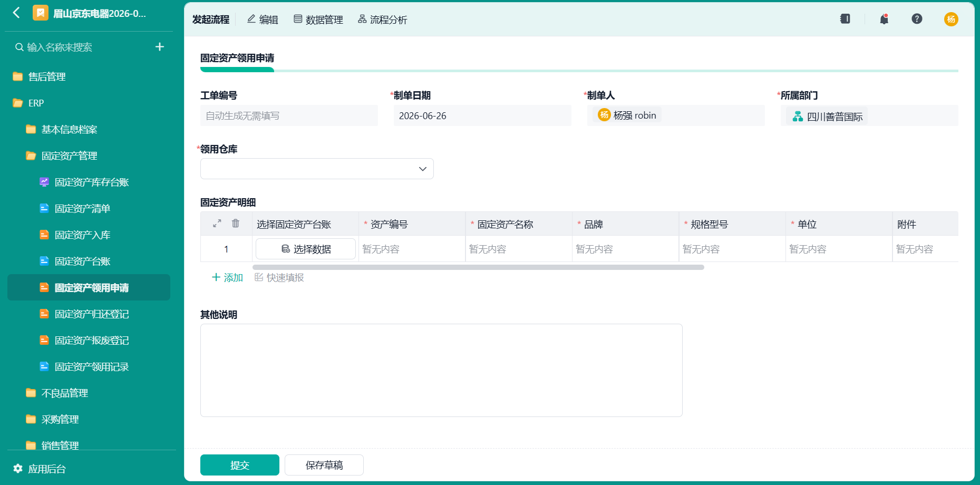This screenshot has width=980, height=485.
Task: Click the 固定资产领用记录 document icon
Action: [44, 366]
